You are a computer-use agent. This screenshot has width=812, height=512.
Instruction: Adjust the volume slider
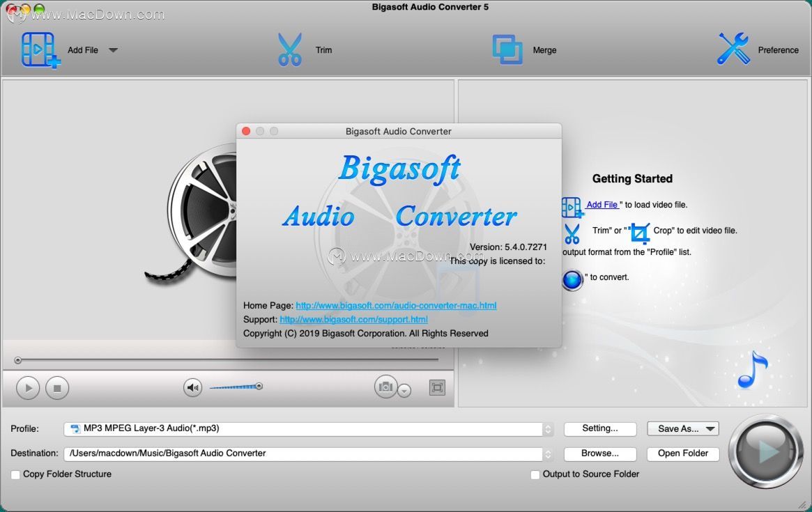[236, 386]
